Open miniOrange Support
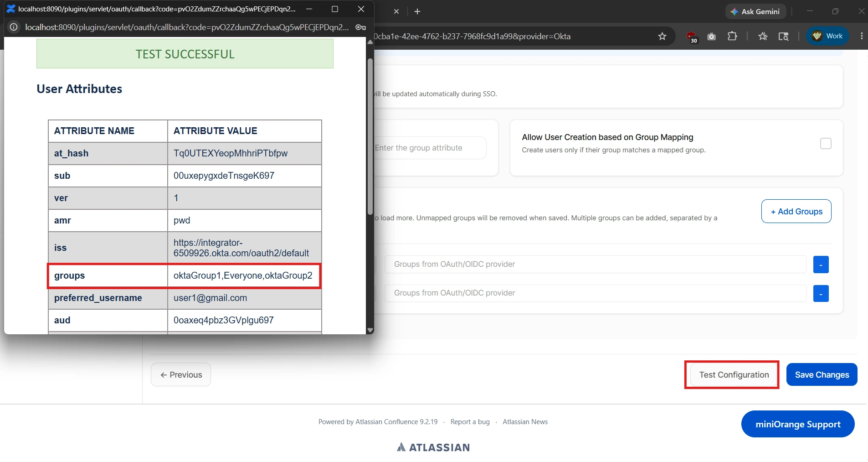868x462 pixels. tap(798, 424)
